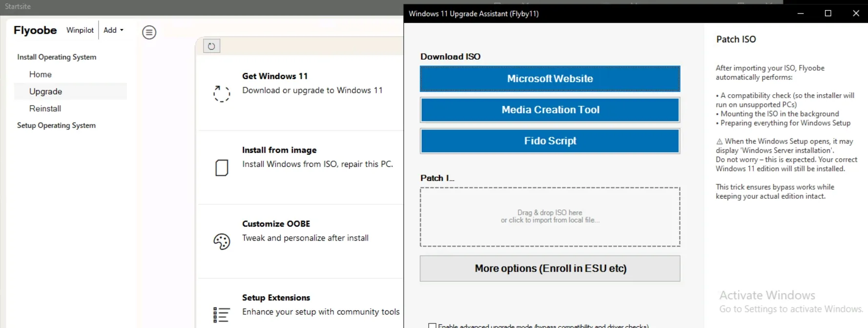Click the Customize OOBE palette icon
868x328 pixels.
tap(222, 241)
